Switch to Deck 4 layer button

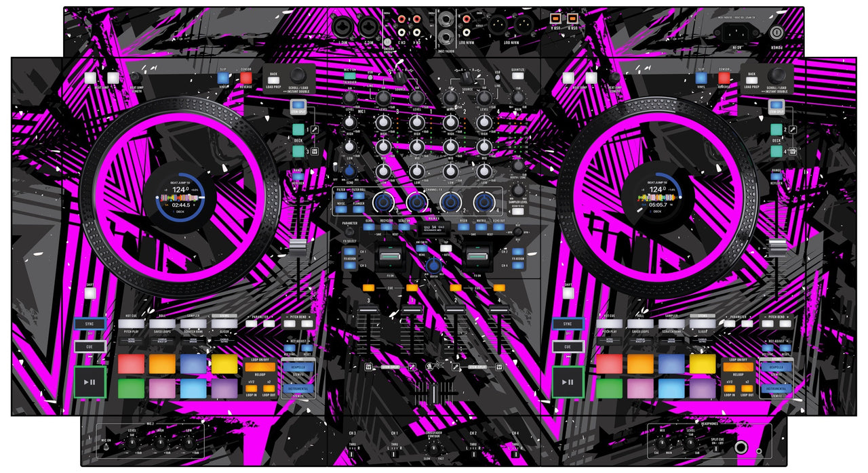click(x=776, y=151)
